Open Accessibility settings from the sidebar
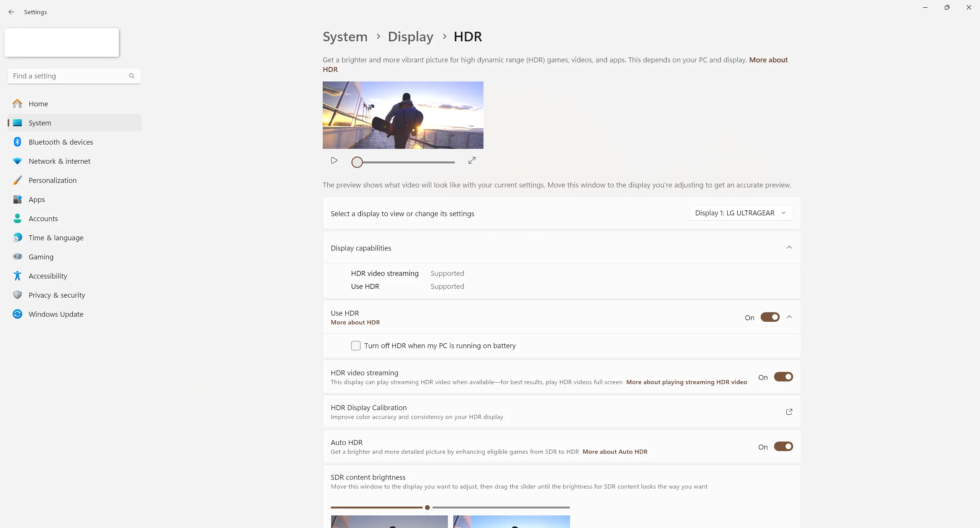Screen dimensions: 980x528 (x=47, y=276)
